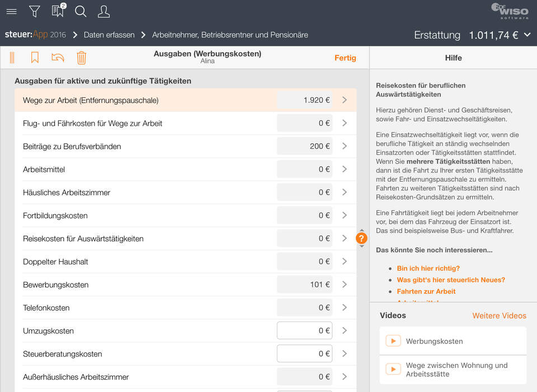Open the notes icon with badge 2

pos(58,11)
